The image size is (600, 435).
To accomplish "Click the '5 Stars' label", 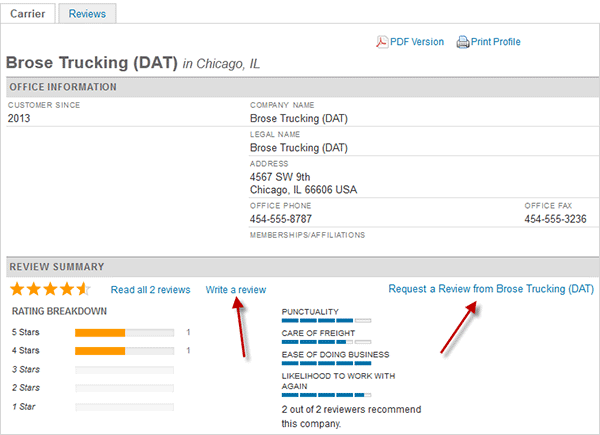I will point(26,332).
